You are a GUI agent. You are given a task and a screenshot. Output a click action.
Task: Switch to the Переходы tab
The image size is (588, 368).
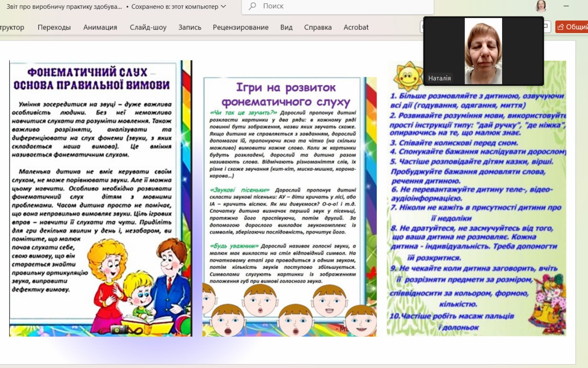coord(54,27)
